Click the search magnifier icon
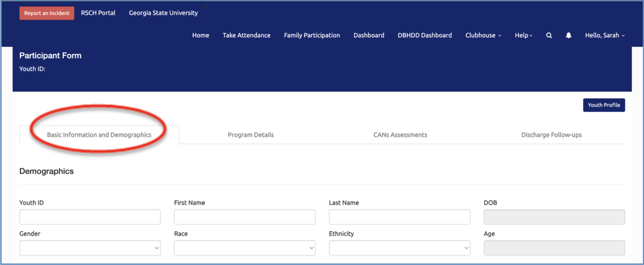 coord(549,35)
